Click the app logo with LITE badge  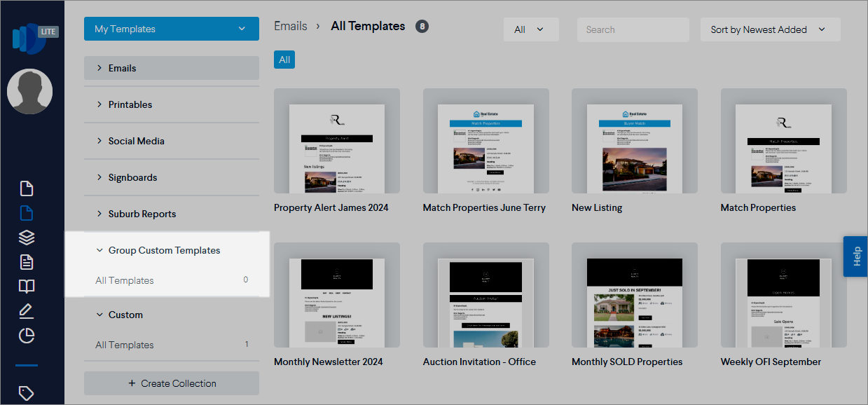tap(34, 38)
